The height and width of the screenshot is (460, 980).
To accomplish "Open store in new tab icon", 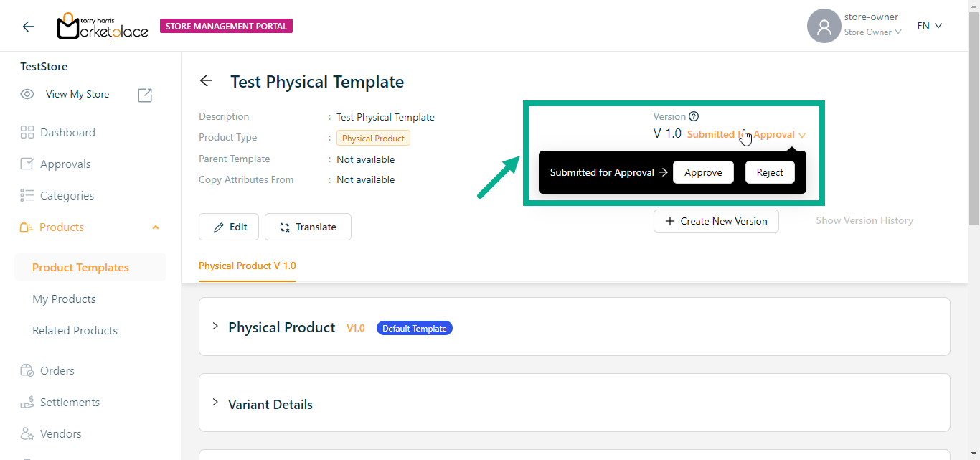I will coord(145,95).
